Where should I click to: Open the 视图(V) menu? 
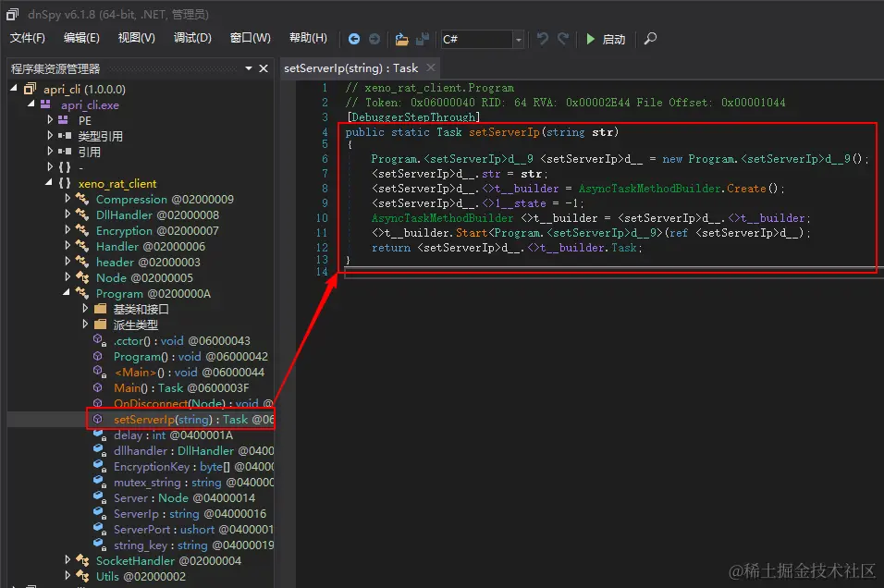(137, 38)
